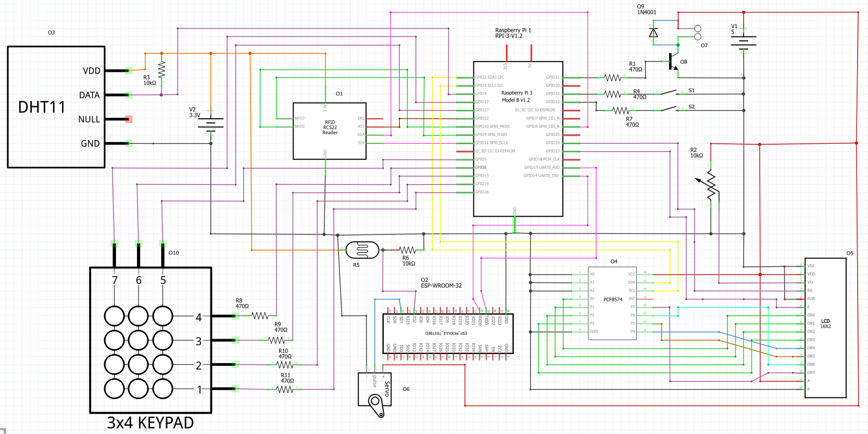Click the 'GPIO26' pin label on Raspberry Pi
The image size is (868, 434).
coord(482,192)
